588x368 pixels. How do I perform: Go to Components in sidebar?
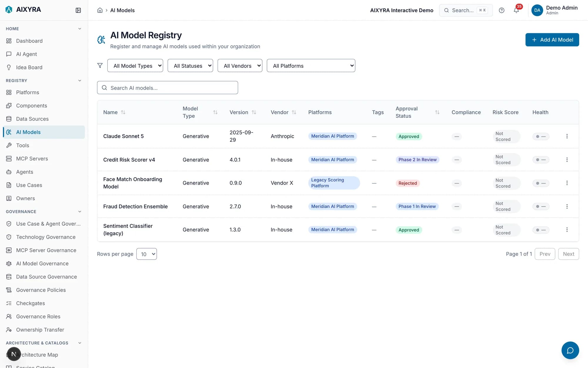pyautogui.click(x=44, y=106)
